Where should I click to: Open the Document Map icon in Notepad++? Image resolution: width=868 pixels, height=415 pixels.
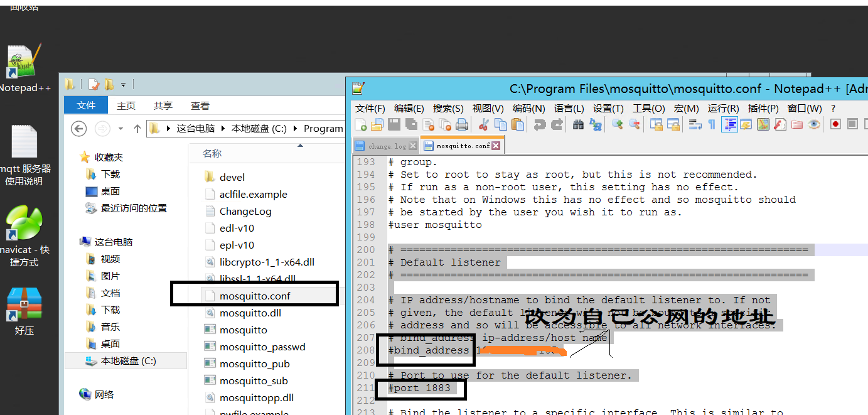pos(763,124)
